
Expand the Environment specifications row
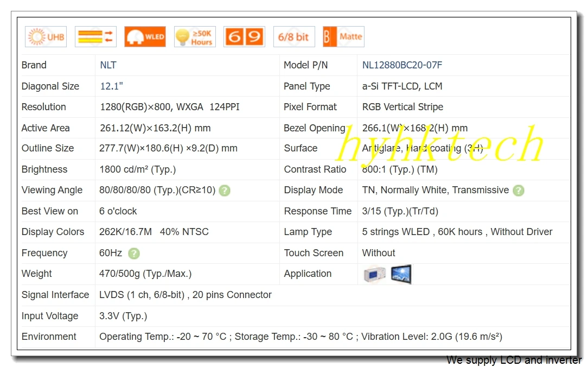coord(48,337)
